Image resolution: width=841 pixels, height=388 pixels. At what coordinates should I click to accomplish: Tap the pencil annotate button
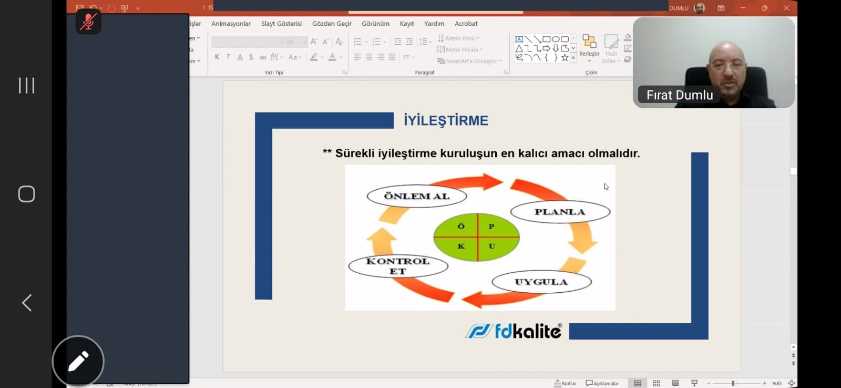tap(78, 362)
